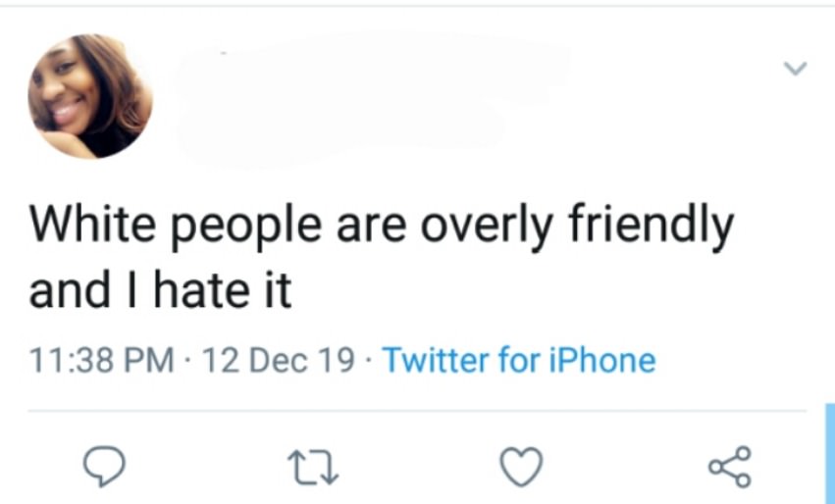Open the tweet author's profile photo
Screen dimensions: 835x504
(x=90, y=96)
